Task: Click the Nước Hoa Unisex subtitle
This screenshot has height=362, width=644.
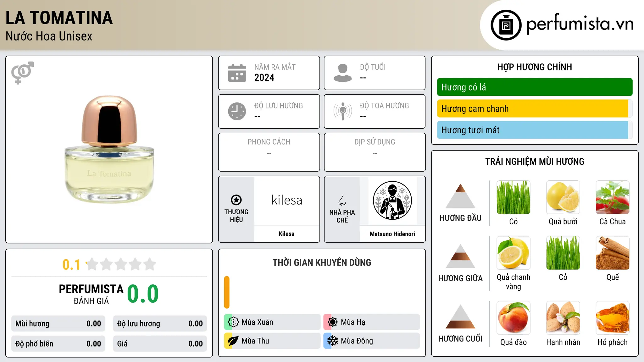Action: click(49, 36)
